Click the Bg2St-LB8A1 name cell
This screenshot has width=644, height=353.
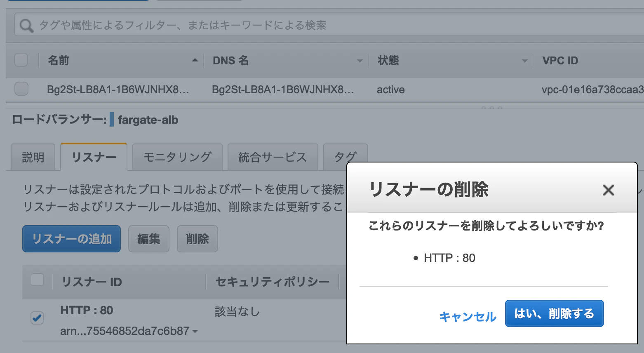coord(118,89)
